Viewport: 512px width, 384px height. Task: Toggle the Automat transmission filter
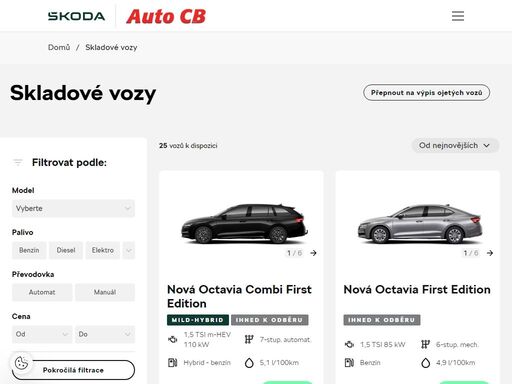pos(42,292)
